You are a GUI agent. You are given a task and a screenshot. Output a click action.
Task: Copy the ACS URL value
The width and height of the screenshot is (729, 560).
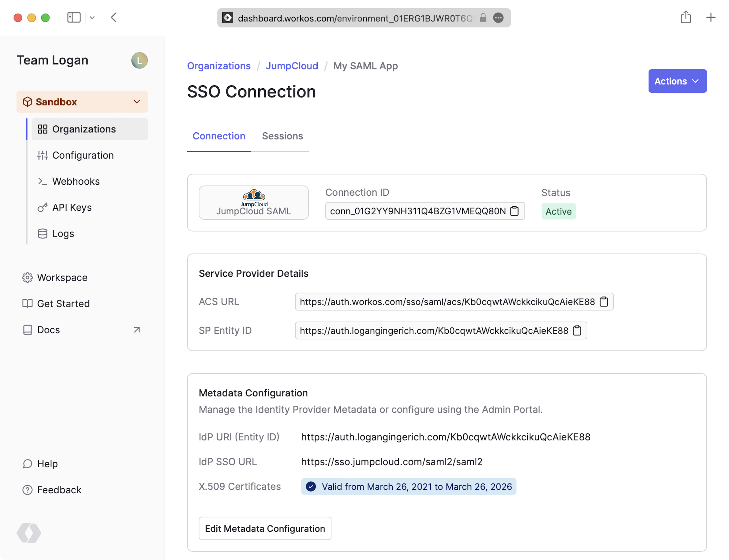(604, 302)
